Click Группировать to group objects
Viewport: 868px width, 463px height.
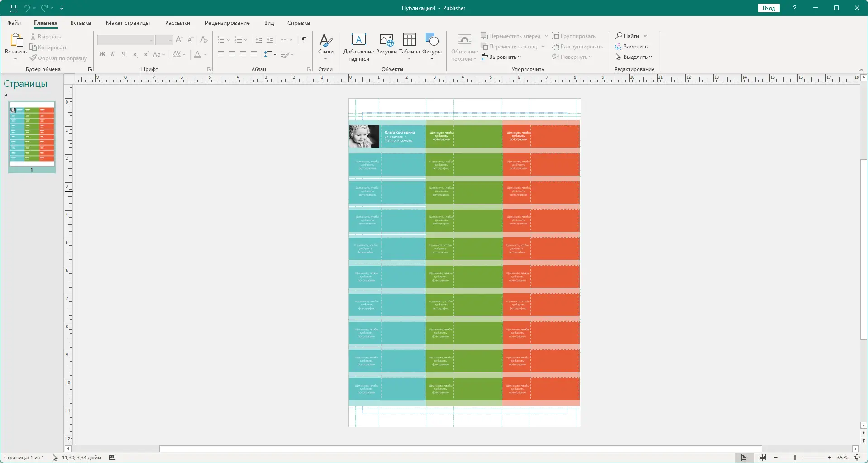574,36
